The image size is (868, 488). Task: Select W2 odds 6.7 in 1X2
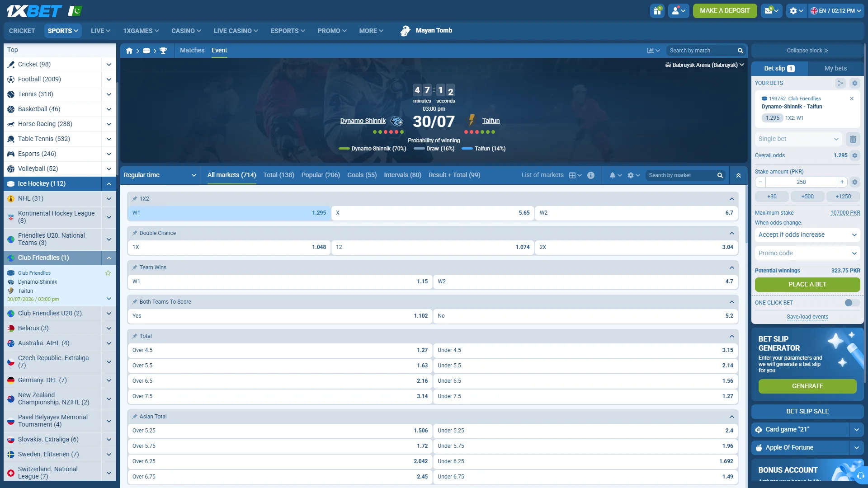637,213
